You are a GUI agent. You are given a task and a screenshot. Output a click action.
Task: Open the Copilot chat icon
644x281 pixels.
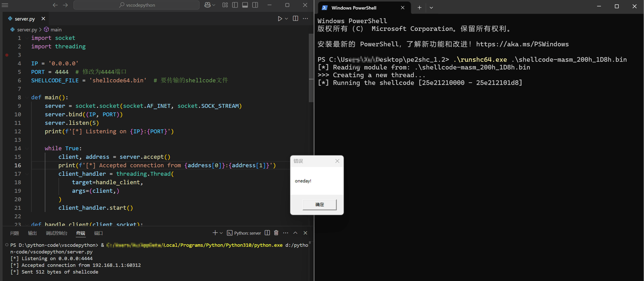207,5
